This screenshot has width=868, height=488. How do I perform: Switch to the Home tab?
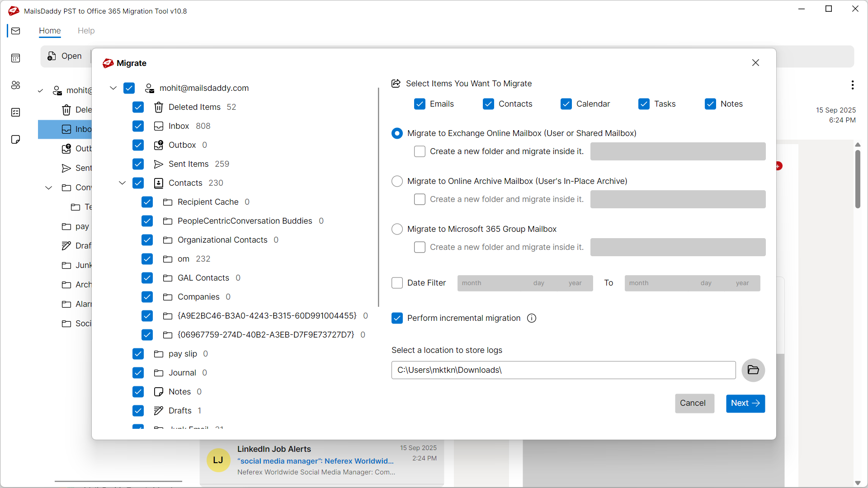(50, 31)
